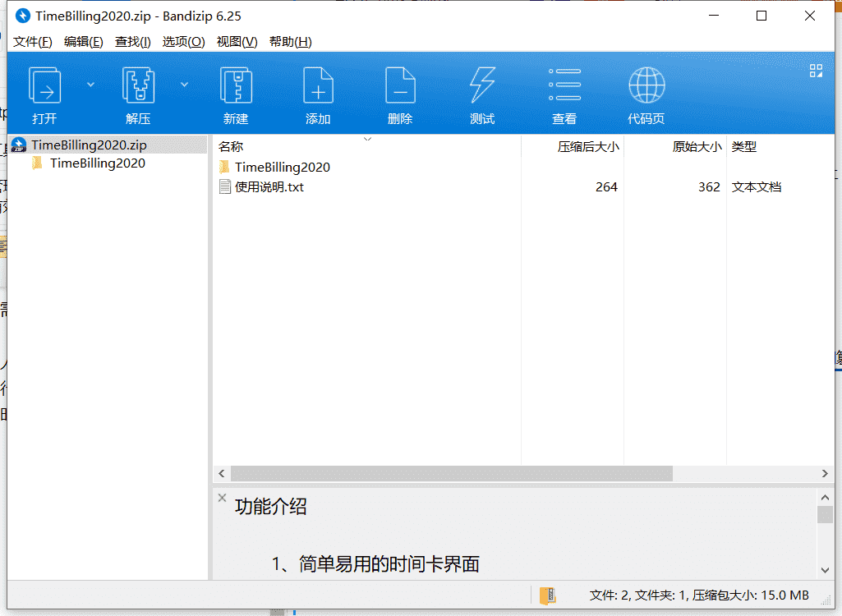Click original size value 362
This screenshot has height=616, width=842.
tap(709, 187)
